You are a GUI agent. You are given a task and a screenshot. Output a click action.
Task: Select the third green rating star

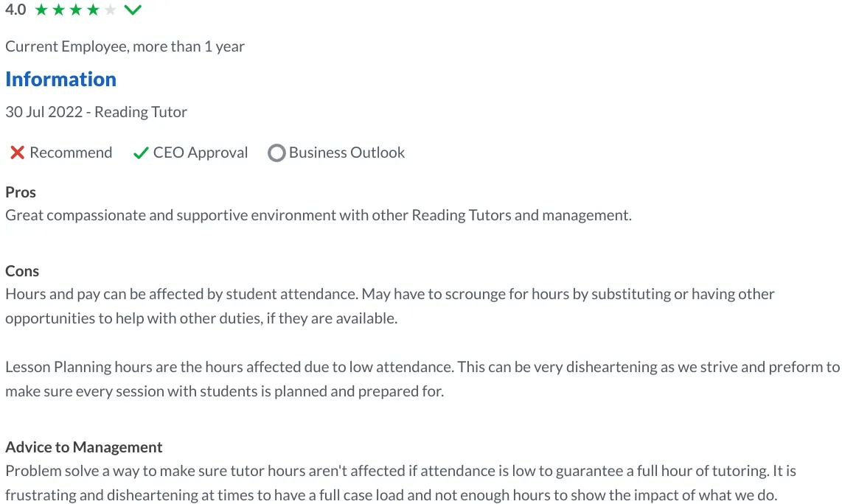tap(74, 10)
